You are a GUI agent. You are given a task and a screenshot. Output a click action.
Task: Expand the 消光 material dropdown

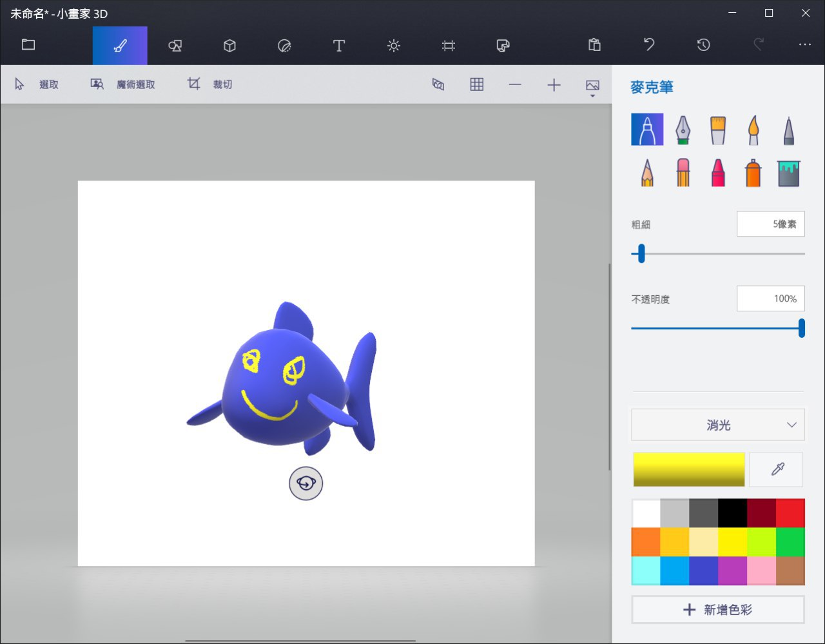point(718,425)
